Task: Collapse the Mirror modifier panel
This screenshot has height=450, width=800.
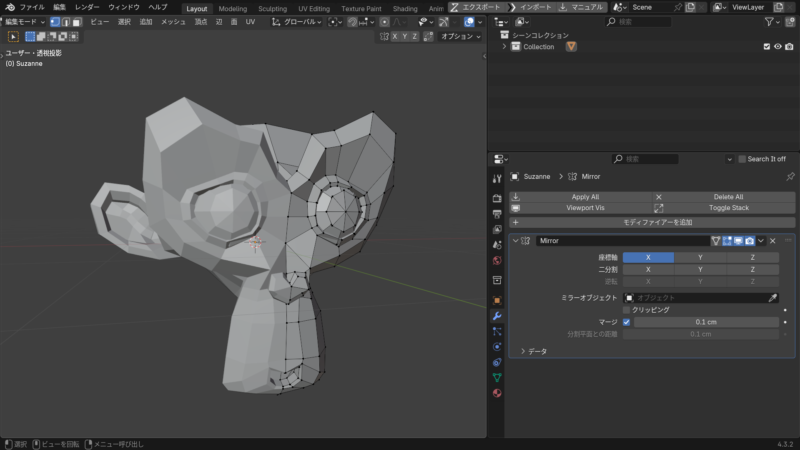Action: pos(515,241)
